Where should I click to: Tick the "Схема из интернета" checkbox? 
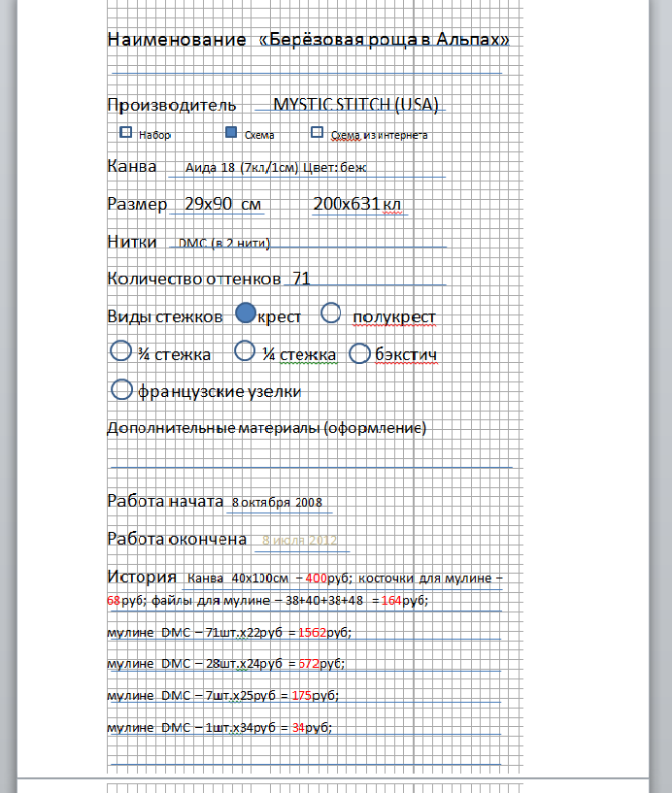click(317, 133)
